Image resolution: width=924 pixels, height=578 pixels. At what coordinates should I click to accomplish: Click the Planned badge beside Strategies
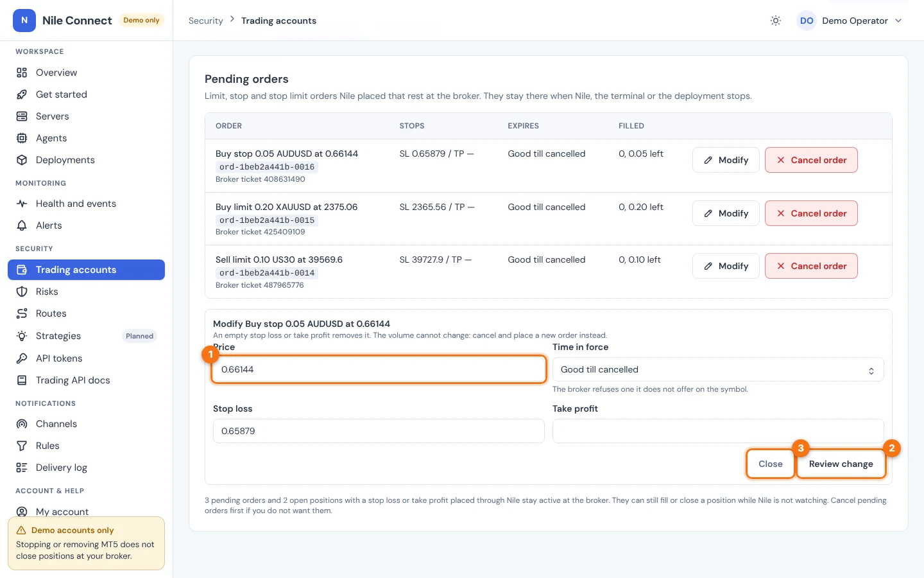click(139, 336)
